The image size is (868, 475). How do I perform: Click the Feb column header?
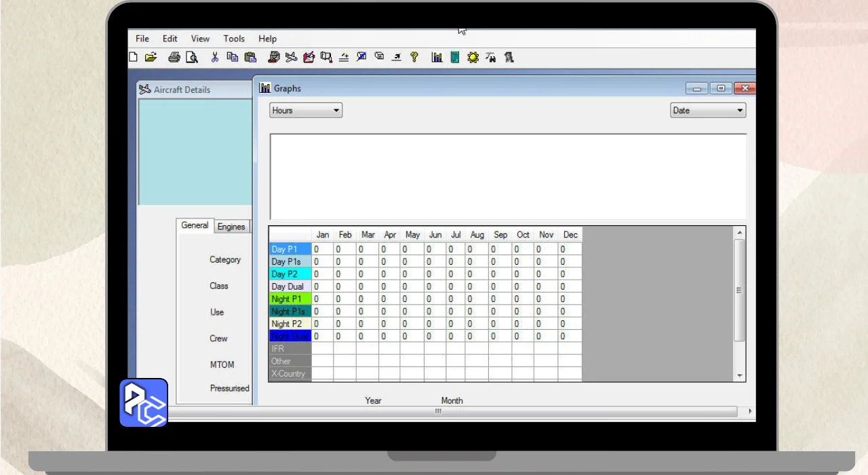tap(344, 235)
